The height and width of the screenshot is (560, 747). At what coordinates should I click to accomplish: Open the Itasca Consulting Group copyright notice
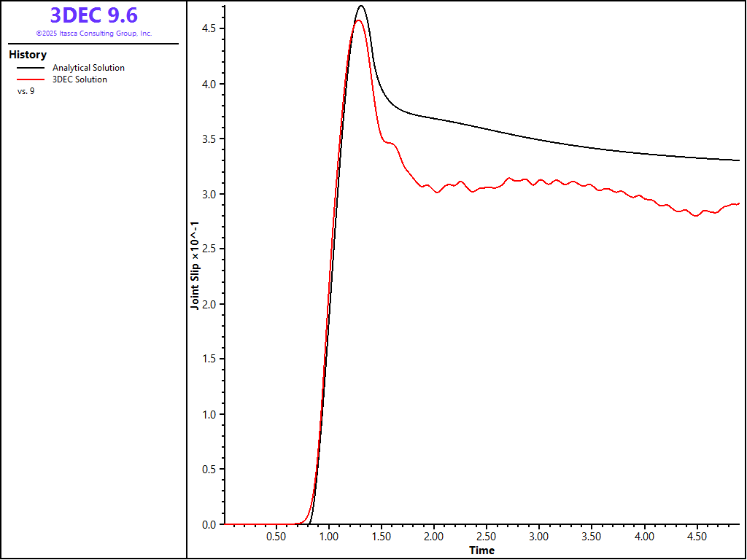pyautogui.click(x=93, y=34)
